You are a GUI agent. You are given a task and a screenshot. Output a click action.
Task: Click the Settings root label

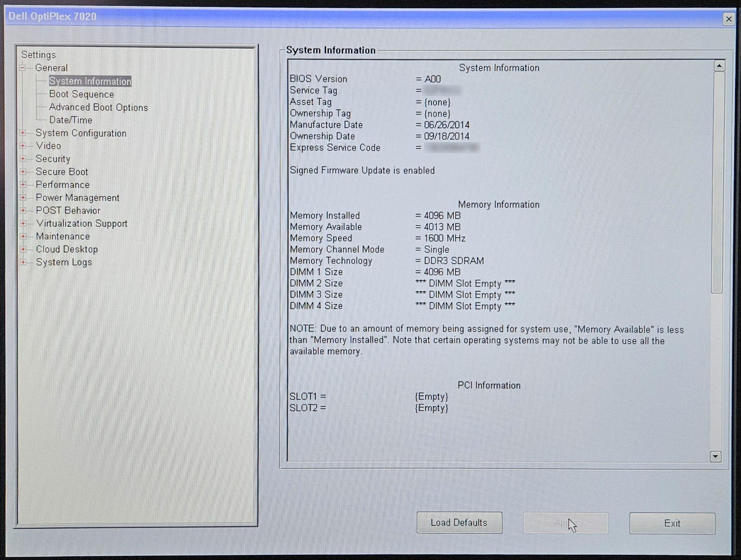pyautogui.click(x=38, y=55)
